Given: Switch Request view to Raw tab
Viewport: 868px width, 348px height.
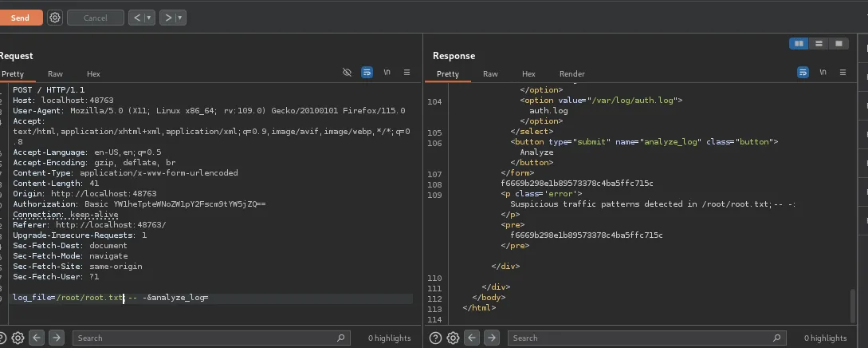Looking at the screenshot, I should pos(55,73).
